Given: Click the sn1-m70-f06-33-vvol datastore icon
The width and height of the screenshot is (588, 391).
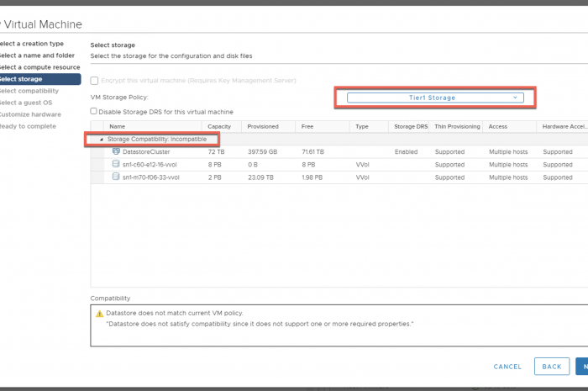Looking at the screenshot, I should point(116,177).
